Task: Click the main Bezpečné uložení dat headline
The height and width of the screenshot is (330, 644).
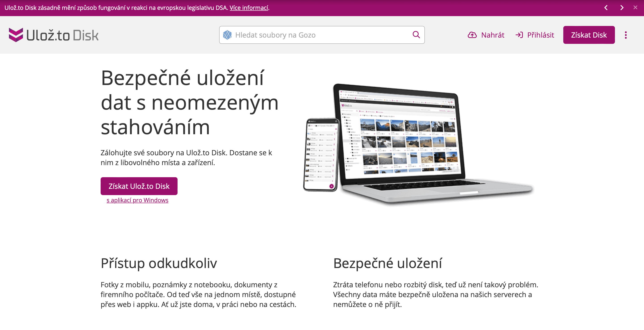Action: 189,102
